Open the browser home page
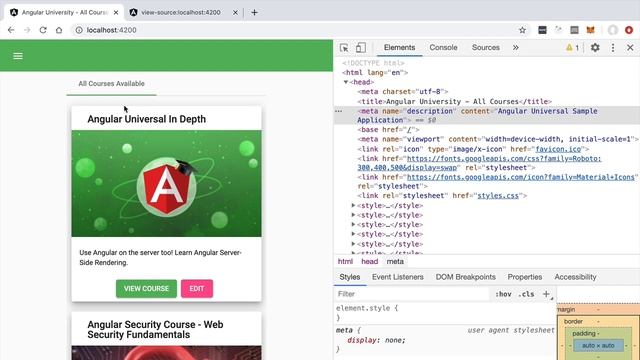 coord(59,30)
